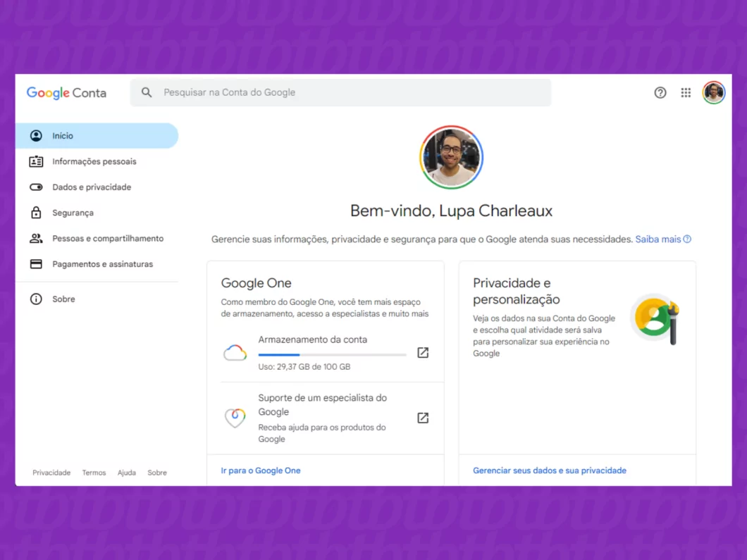Click the Sobre info icon in sidebar

click(x=36, y=299)
